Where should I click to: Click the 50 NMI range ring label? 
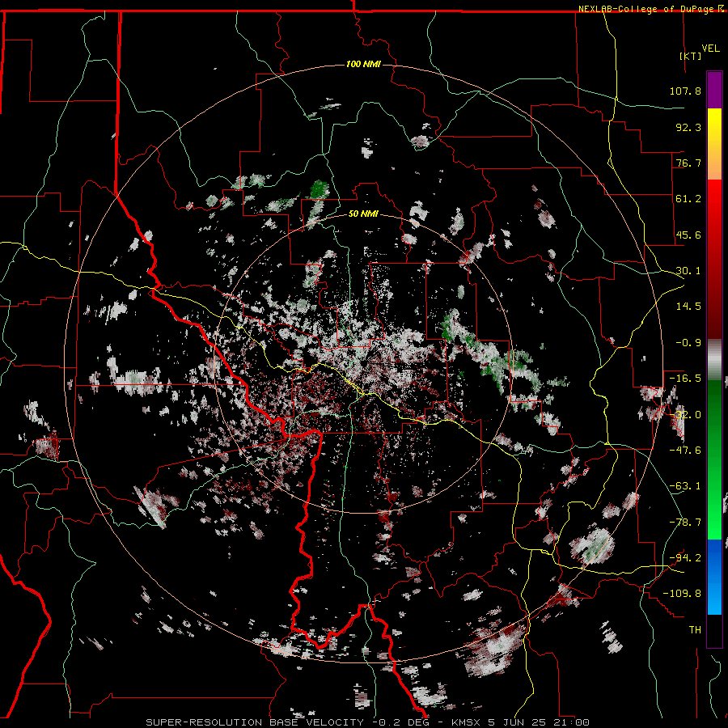363,214
